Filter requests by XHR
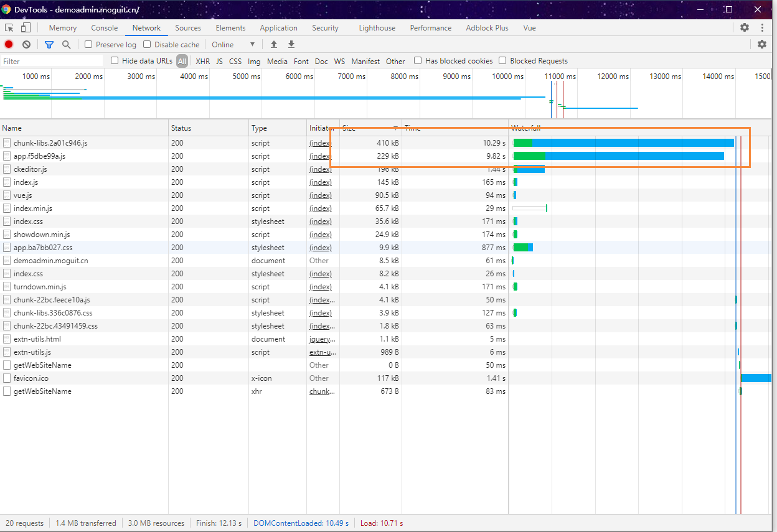The height and width of the screenshot is (532, 777). [202, 61]
